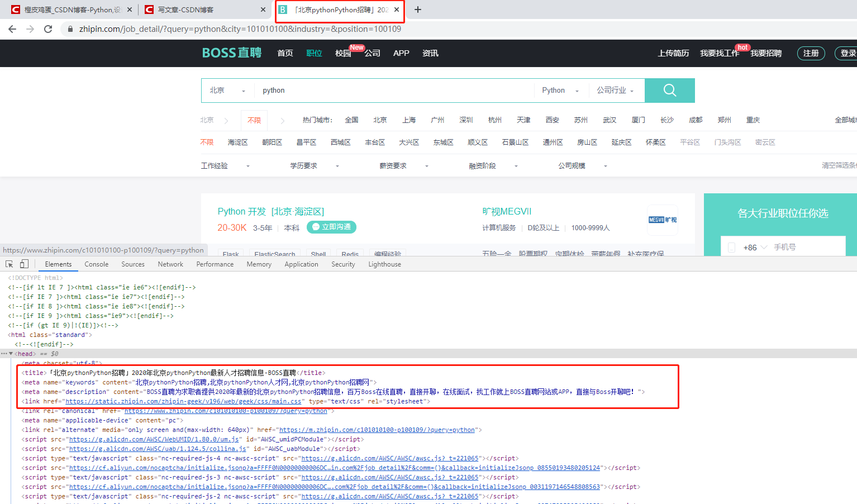
Task: Click the 手机号 phone input field
Action: click(x=807, y=248)
